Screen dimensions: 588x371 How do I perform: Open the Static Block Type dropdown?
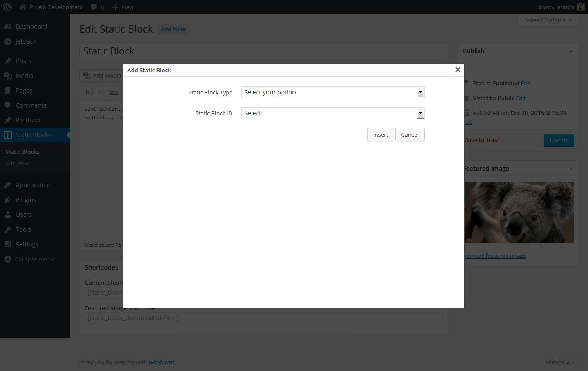[x=333, y=92]
